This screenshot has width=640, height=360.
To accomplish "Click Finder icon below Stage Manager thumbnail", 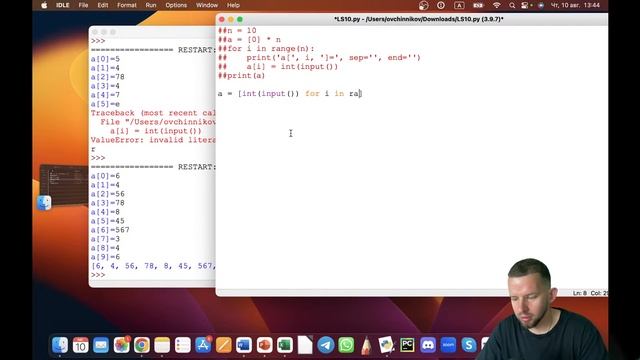I will 44,203.
